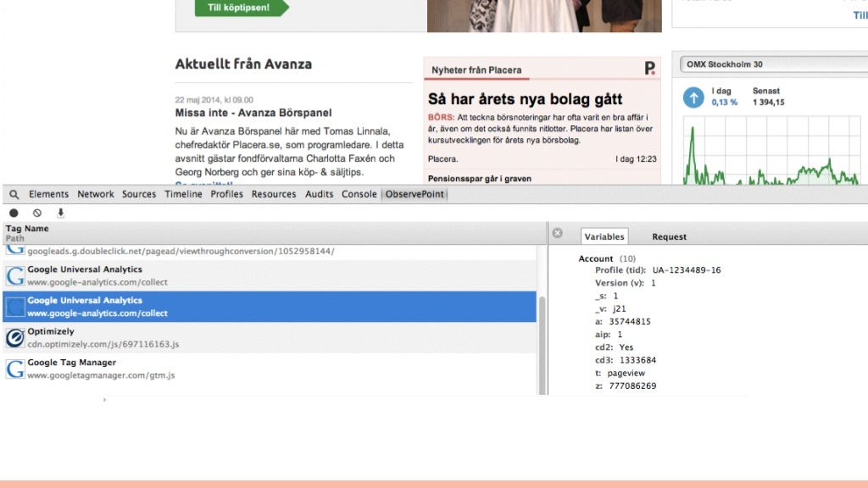Screen dimensions: 868x488
Task: Open the Audits tab
Action: [320, 194]
